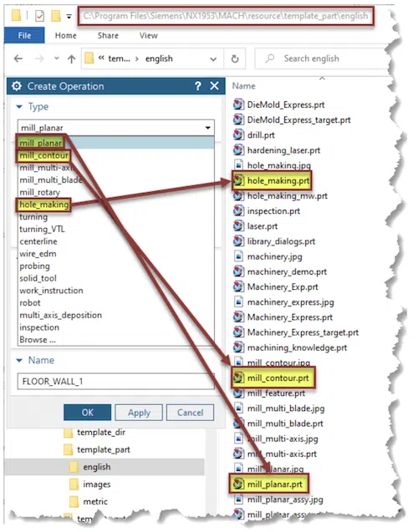Open the address bar history dropdown
Image resolution: width=418 pixels, height=532 pixels.
(x=213, y=59)
